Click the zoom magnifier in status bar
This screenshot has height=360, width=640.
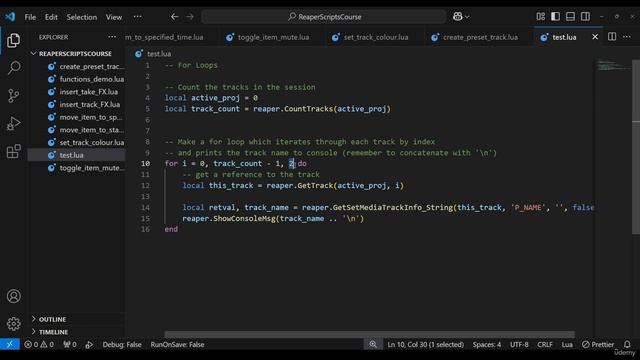click(373, 344)
